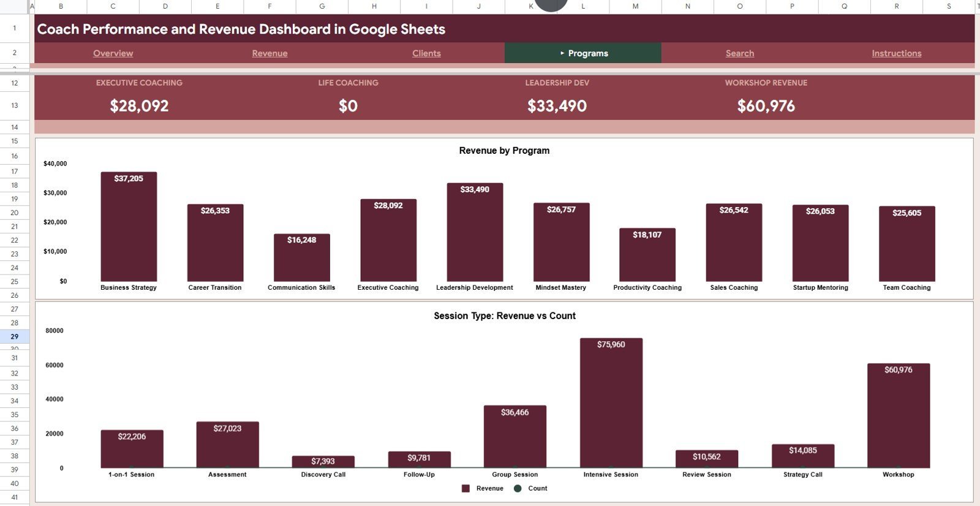Select the Strategy Call revenue bar
980x506 pixels.
802,456
